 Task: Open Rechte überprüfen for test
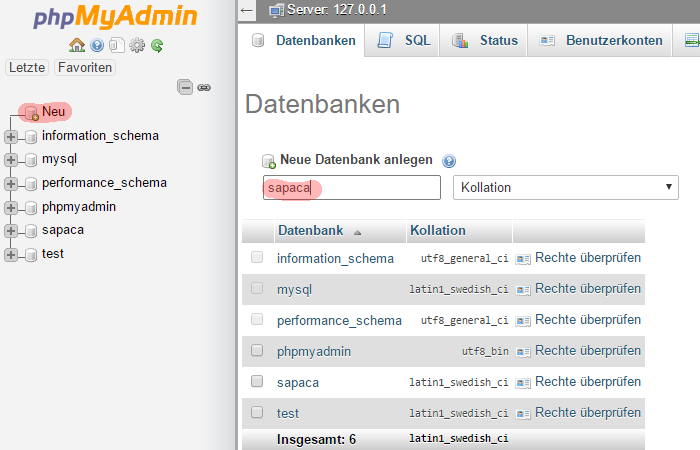(588, 413)
